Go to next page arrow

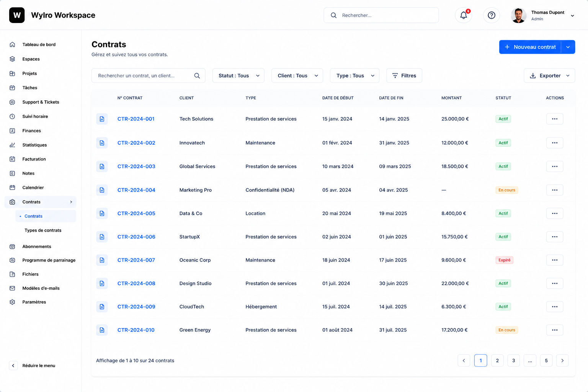[x=562, y=361]
